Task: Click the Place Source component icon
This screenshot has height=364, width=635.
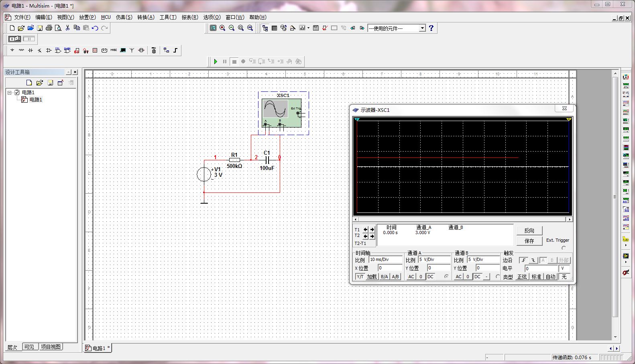Action: (x=12, y=50)
